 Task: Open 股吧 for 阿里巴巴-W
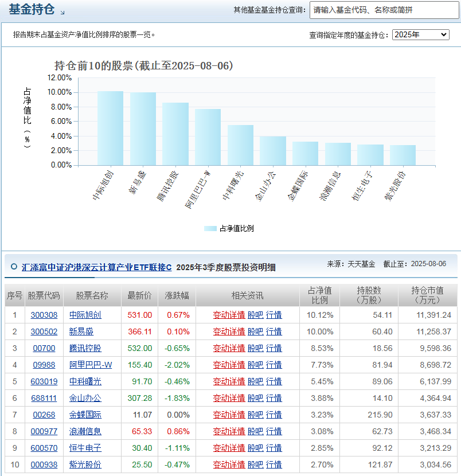click(x=255, y=365)
